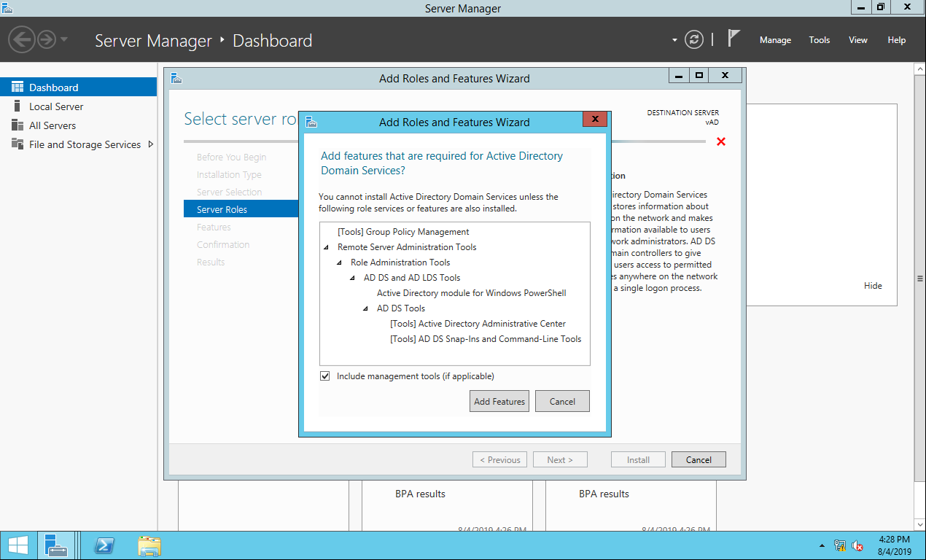This screenshot has height=560, width=926.
Task: Click the Hide link in the dashboard
Action: coord(873,286)
